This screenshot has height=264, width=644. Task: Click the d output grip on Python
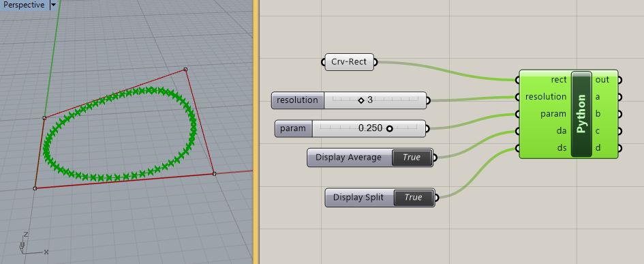pyautogui.click(x=619, y=147)
